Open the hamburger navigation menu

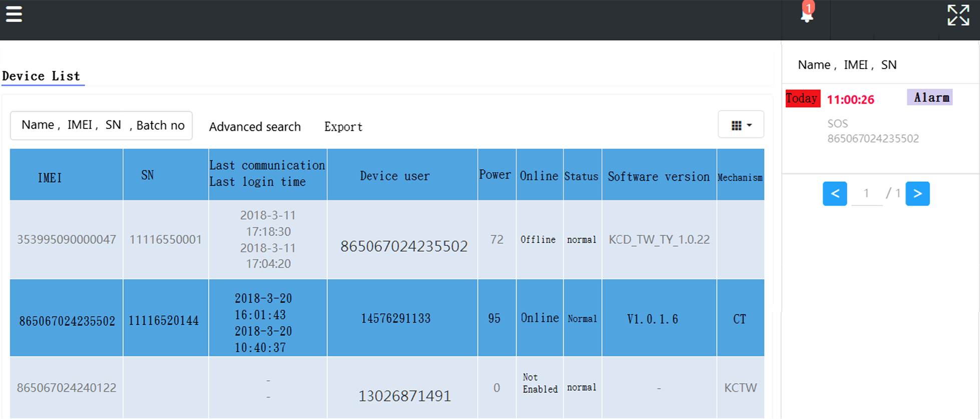pyautogui.click(x=14, y=14)
